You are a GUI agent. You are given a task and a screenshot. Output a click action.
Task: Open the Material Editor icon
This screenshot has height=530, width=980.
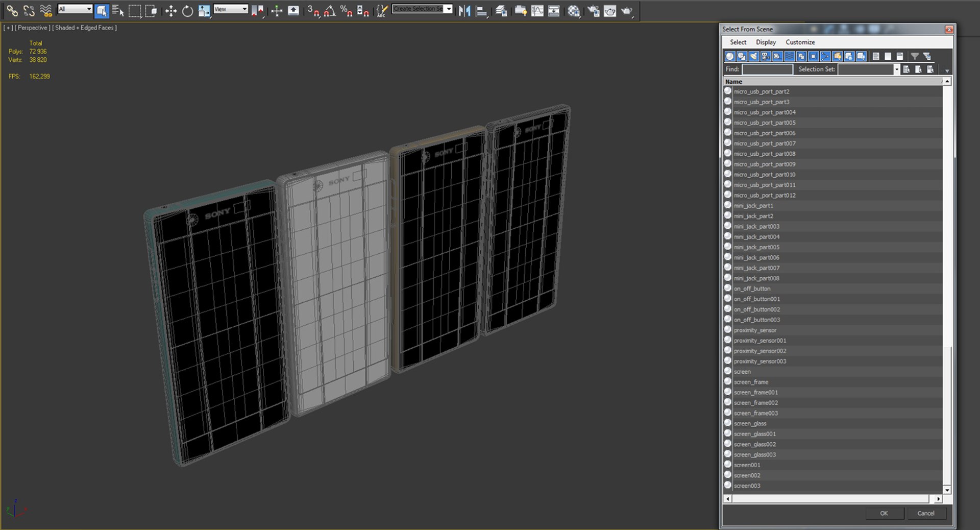pos(574,11)
